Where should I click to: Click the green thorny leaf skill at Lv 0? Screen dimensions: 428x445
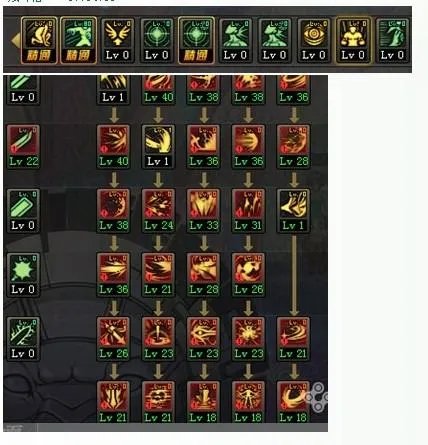[x=23, y=339]
